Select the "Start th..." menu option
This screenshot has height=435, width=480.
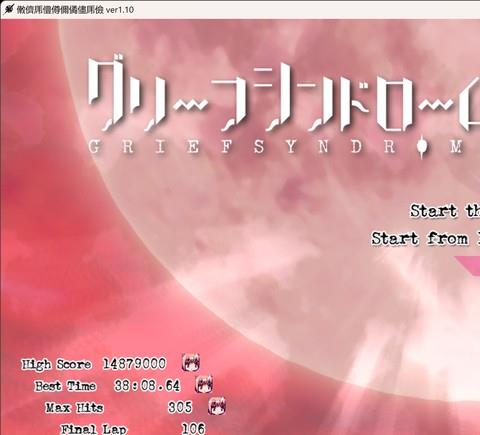pos(445,211)
